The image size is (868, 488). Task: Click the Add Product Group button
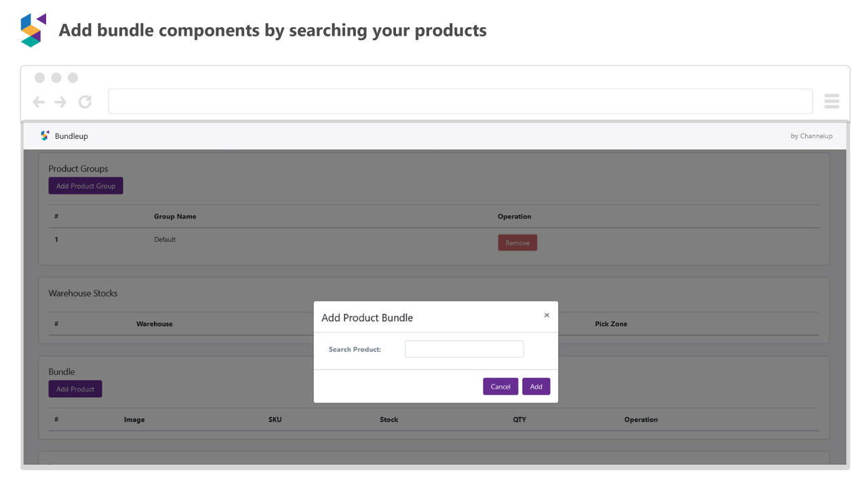85,185
